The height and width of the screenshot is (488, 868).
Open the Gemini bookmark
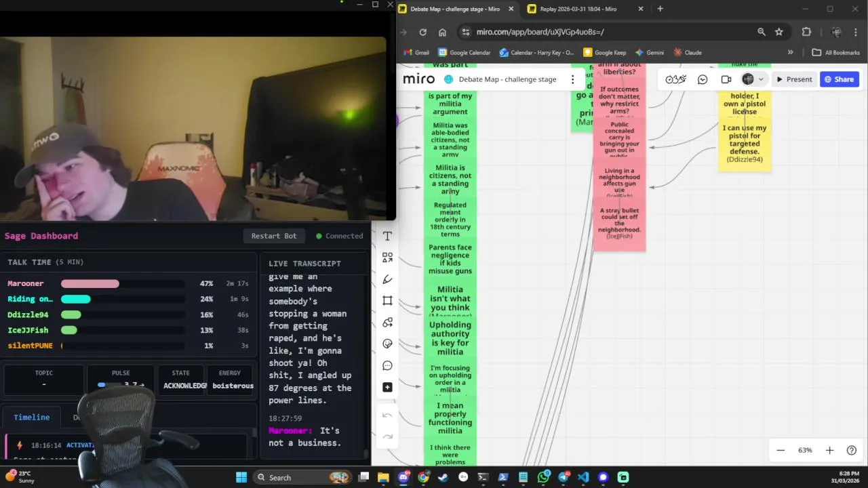(650, 52)
